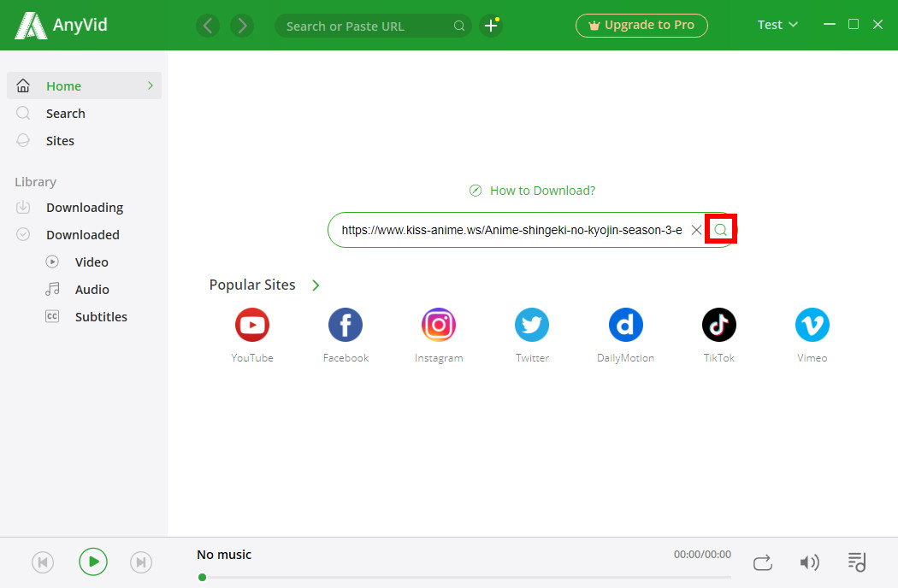The width and height of the screenshot is (898, 588).
Task: Click the previous track button
Action: [x=43, y=562]
